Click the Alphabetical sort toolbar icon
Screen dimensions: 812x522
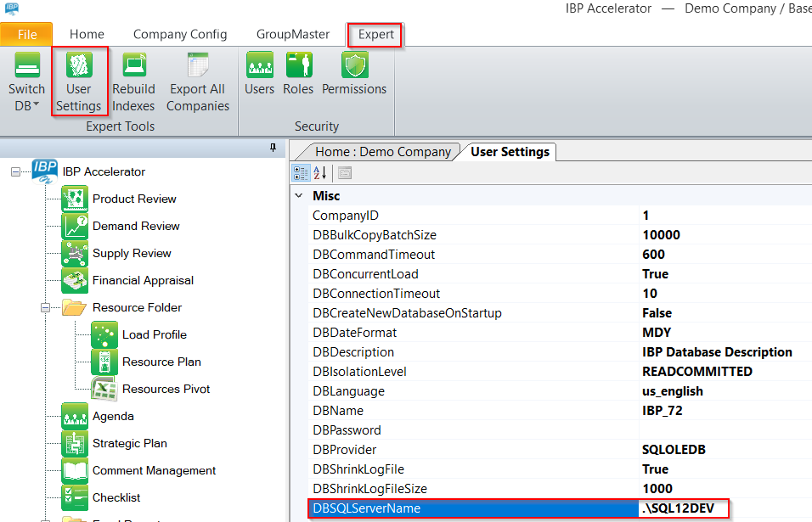tap(320, 173)
